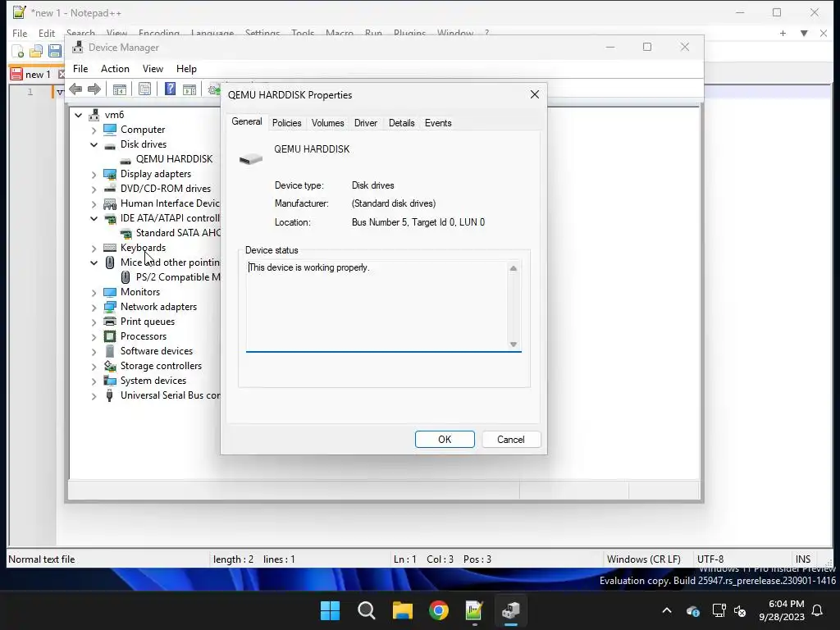The width and height of the screenshot is (840, 630).
Task: Show hidden system tray icons
Action: click(x=666, y=610)
